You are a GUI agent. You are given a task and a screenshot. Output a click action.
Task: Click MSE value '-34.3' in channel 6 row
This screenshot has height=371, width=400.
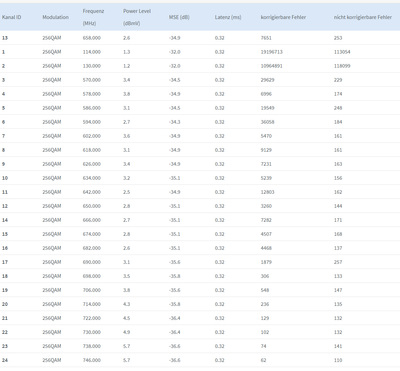(175, 122)
